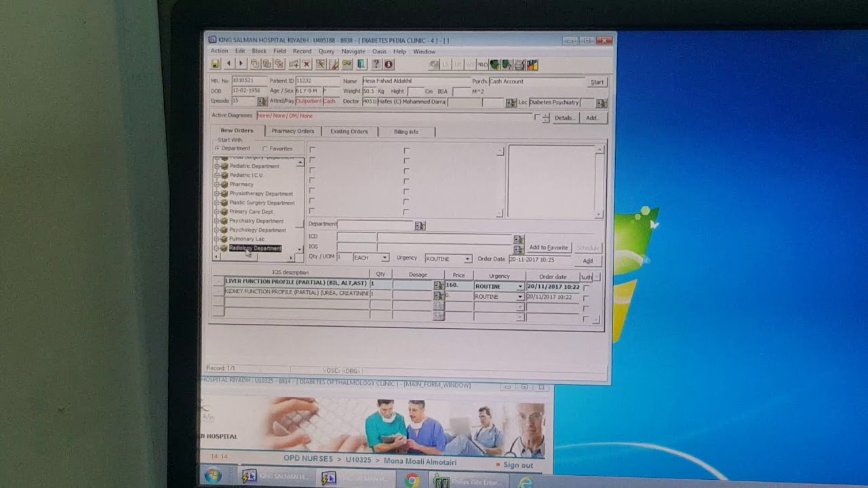This screenshot has width=868, height=488.
Task: Open the Navigate menu
Action: click(353, 52)
